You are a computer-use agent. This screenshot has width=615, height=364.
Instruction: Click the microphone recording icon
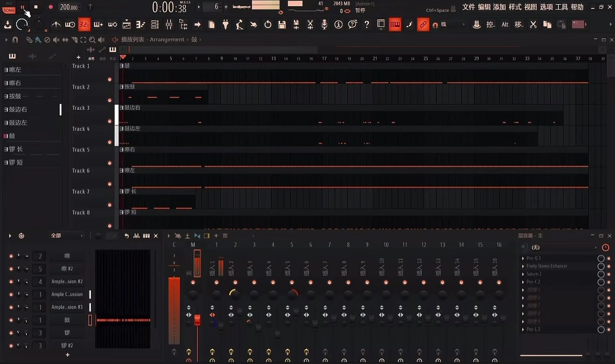point(324,25)
